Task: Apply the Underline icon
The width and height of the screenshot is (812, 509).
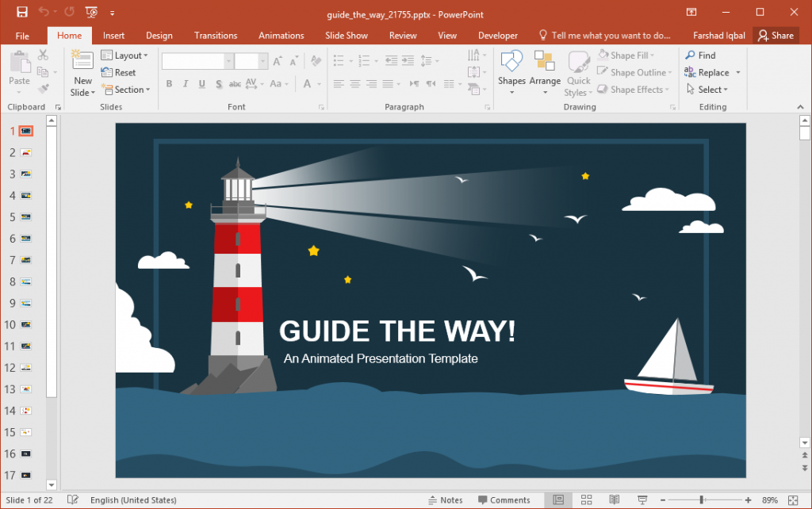Action: coord(200,83)
